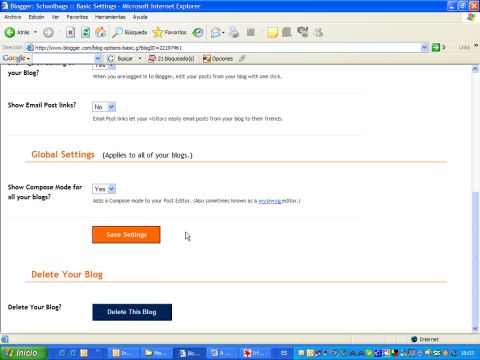Image resolution: width=480 pixels, height=360 pixels.
Task: Switch to the Bl... taskbar window button
Action: tap(190, 353)
